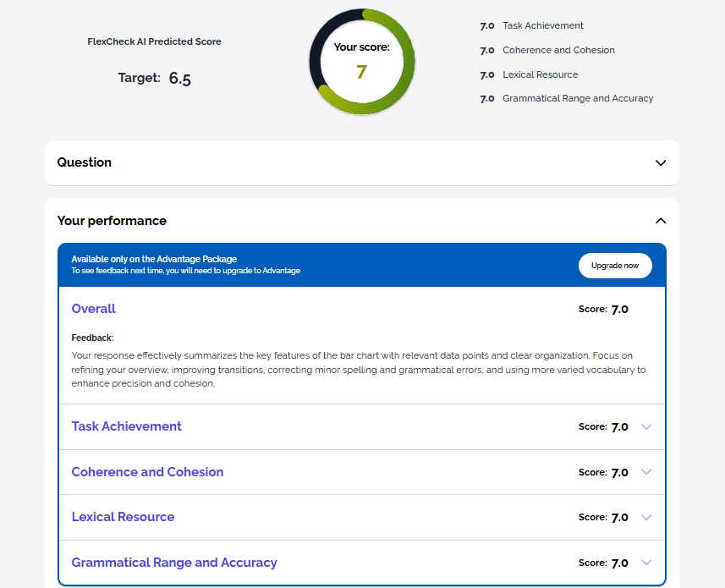This screenshot has height=588, width=725.
Task: Expand Coherence and Cohesion score chevron
Action: click(x=646, y=472)
